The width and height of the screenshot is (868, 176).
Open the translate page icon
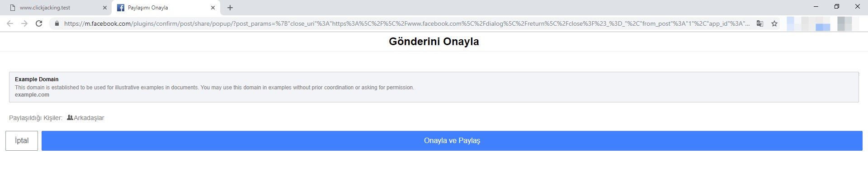(760, 23)
